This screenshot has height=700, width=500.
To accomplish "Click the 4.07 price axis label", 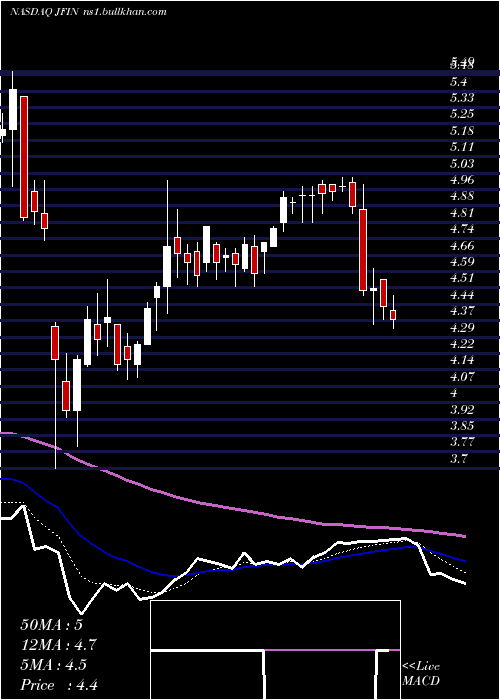I will [x=462, y=376].
